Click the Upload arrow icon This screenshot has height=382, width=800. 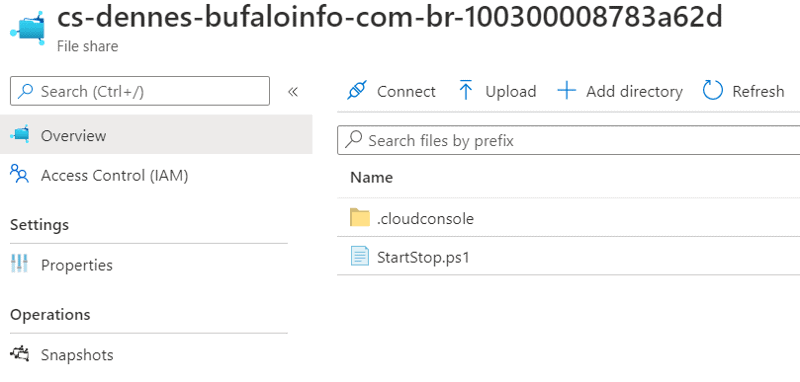465,90
